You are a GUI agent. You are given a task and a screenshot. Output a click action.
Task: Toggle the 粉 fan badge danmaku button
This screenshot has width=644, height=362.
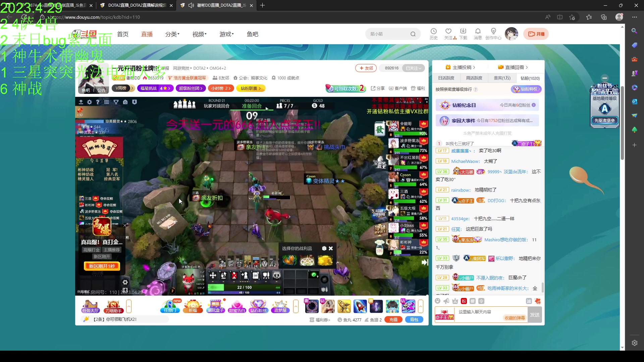click(464, 301)
